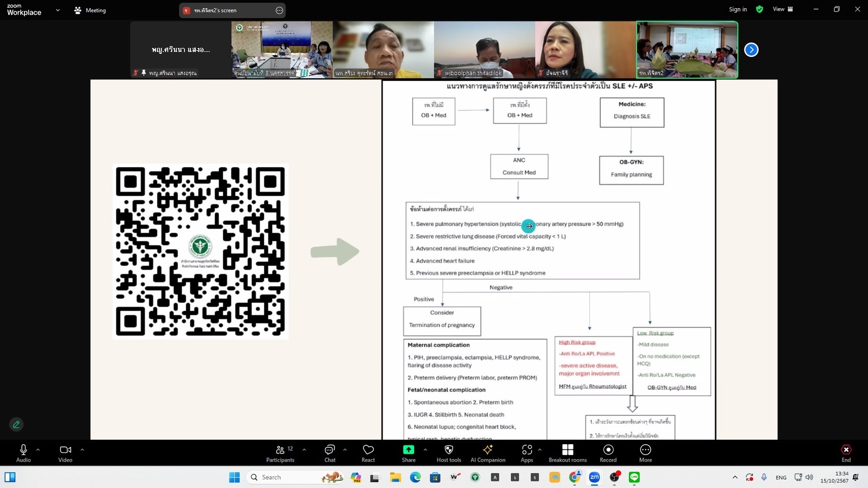Screen dimensions: 868x488
Task: Open Task View on taskbar
Action: tap(374, 477)
